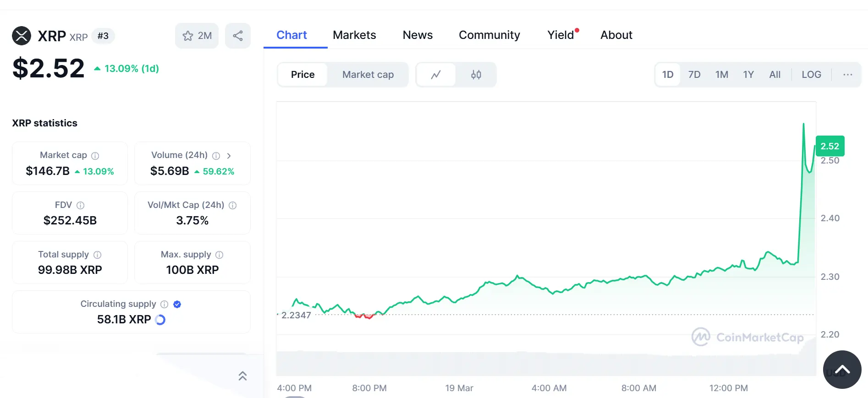
Task: Open the About tab
Action: pyautogui.click(x=616, y=35)
